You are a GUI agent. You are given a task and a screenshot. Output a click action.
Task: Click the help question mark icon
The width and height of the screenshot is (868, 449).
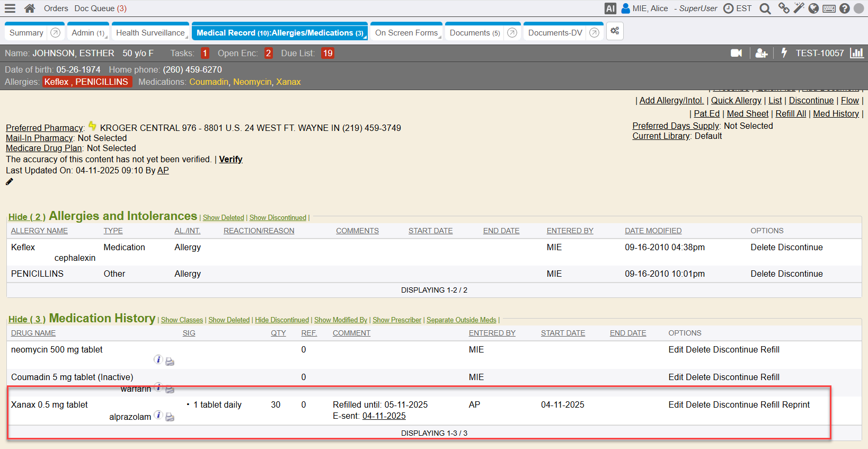pyautogui.click(x=845, y=8)
